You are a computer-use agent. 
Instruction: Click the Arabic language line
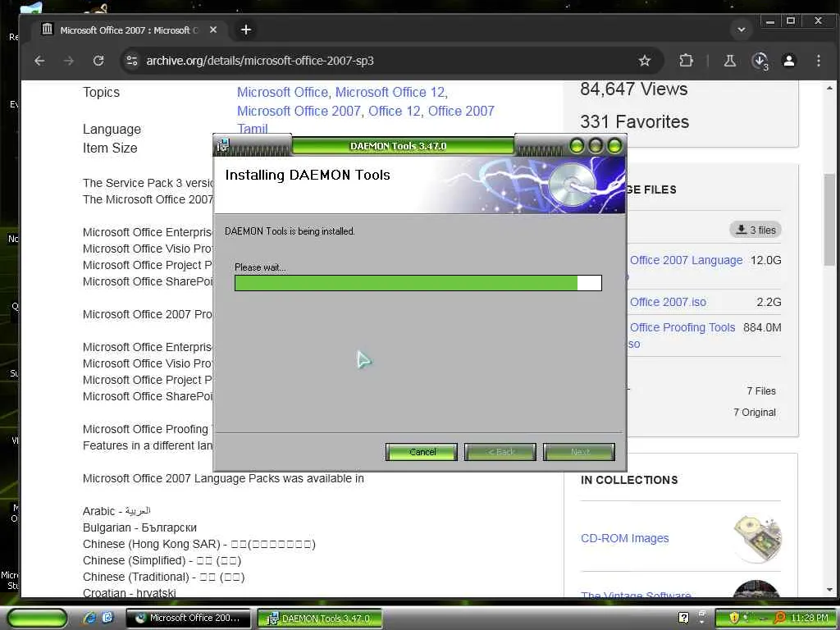click(x=116, y=511)
